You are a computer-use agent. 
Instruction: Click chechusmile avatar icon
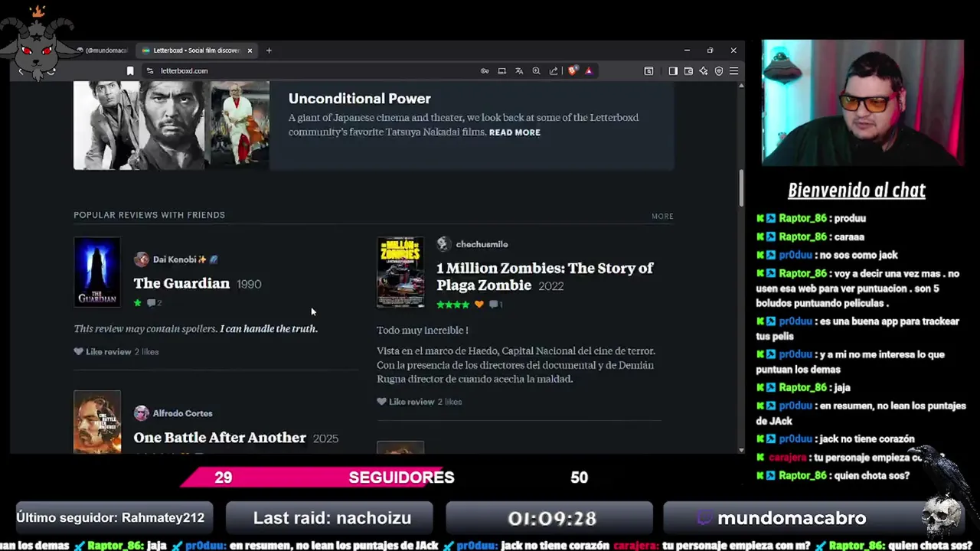(443, 244)
